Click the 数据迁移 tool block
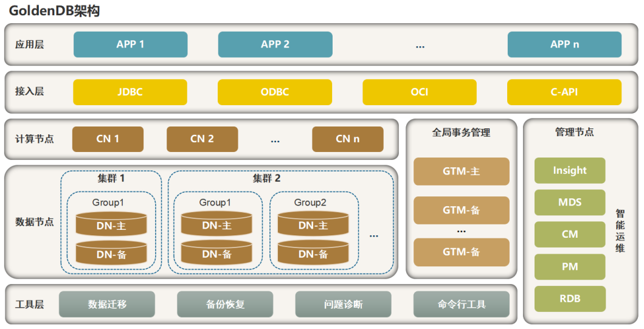The image size is (644, 329). click(107, 304)
